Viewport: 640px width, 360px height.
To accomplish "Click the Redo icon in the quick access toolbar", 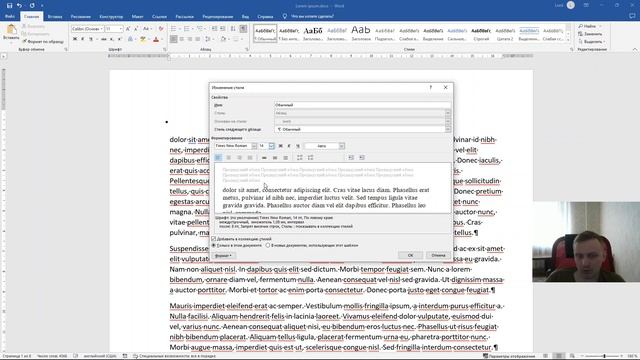I will click(32, 6).
